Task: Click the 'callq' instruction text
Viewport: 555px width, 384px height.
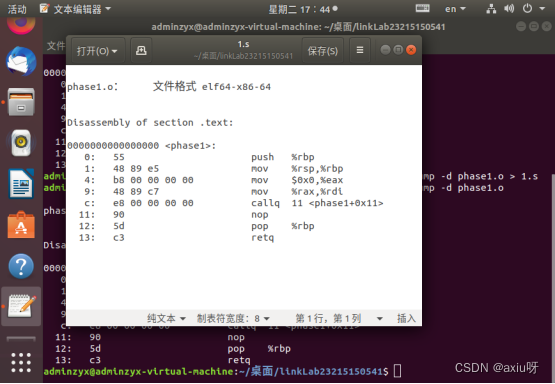Action: point(265,203)
